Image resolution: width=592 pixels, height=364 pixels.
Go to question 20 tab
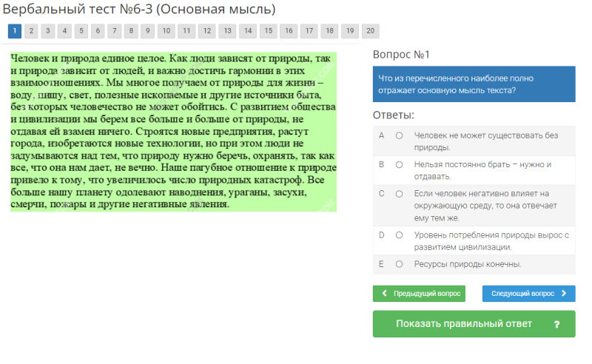pos(370,31)
